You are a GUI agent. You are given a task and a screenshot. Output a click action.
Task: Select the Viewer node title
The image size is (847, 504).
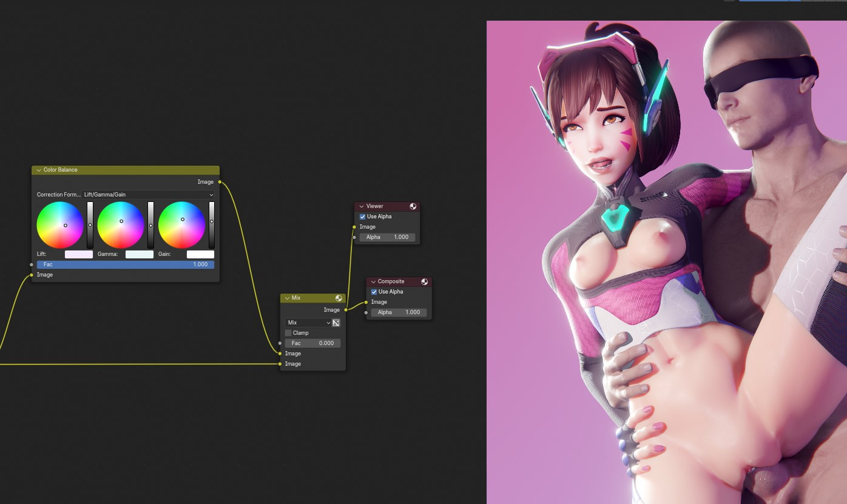pyautogui.click(x=375, y=207)
